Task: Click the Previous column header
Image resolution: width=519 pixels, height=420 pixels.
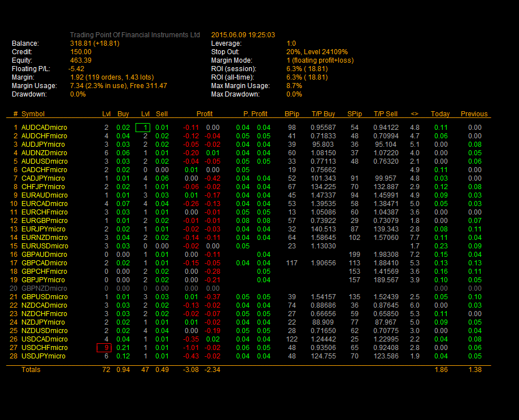Action: (474, 114)
